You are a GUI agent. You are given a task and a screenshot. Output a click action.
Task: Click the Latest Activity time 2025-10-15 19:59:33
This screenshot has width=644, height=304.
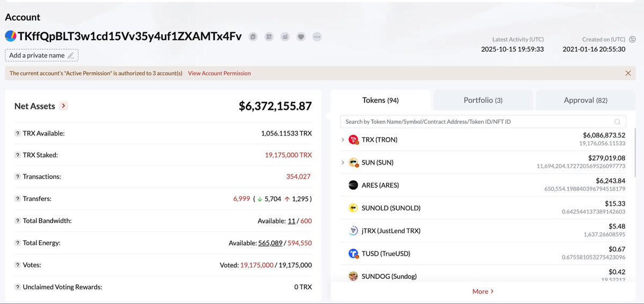coord(513,49)
